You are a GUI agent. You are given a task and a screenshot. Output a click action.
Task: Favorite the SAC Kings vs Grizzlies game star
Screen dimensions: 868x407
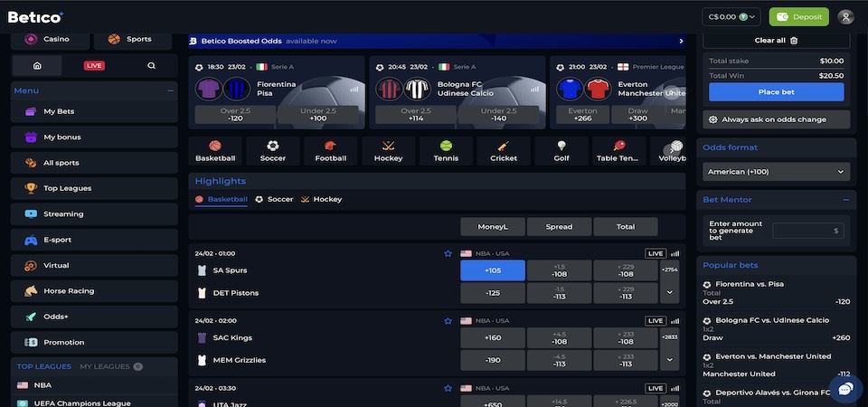pyautogui.click(x=448, y=320)
